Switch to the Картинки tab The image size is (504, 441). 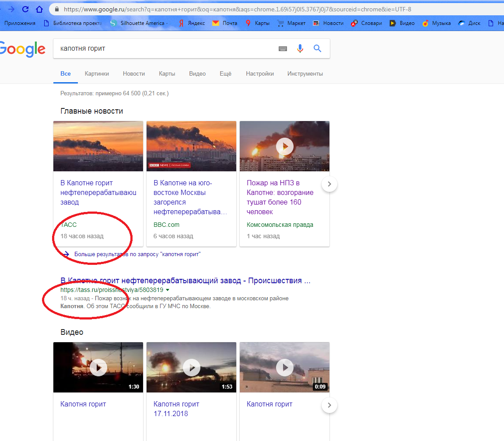tap(97, 73)
